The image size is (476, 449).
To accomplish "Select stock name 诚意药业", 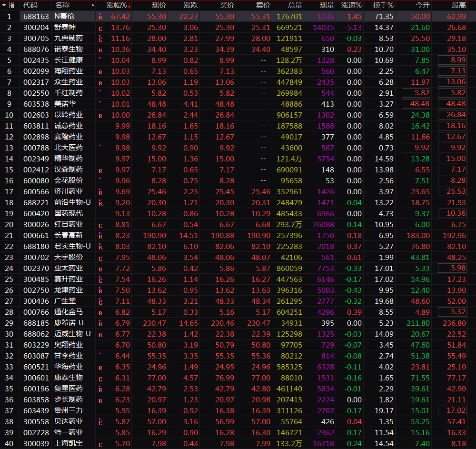I will click(x=68, y=126).
